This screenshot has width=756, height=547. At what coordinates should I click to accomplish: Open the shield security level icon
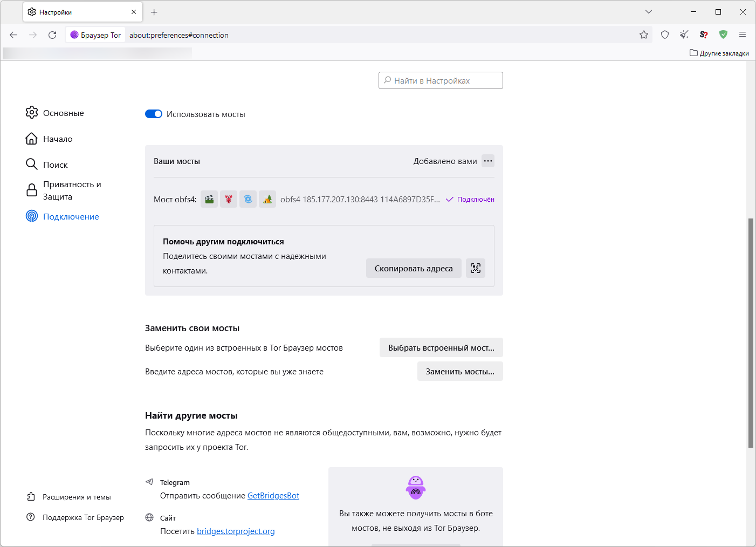coord(665,35)
